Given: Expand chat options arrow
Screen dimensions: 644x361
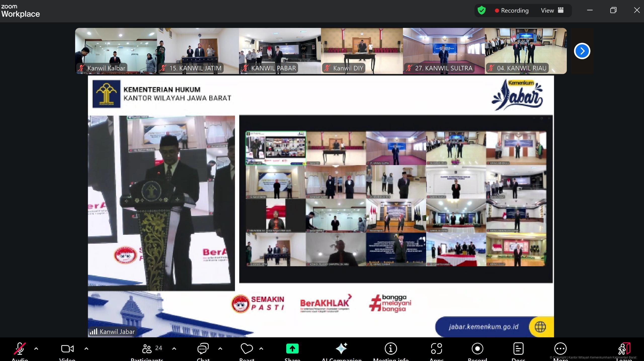Looking at the screenshot, I should pos(220,349).
